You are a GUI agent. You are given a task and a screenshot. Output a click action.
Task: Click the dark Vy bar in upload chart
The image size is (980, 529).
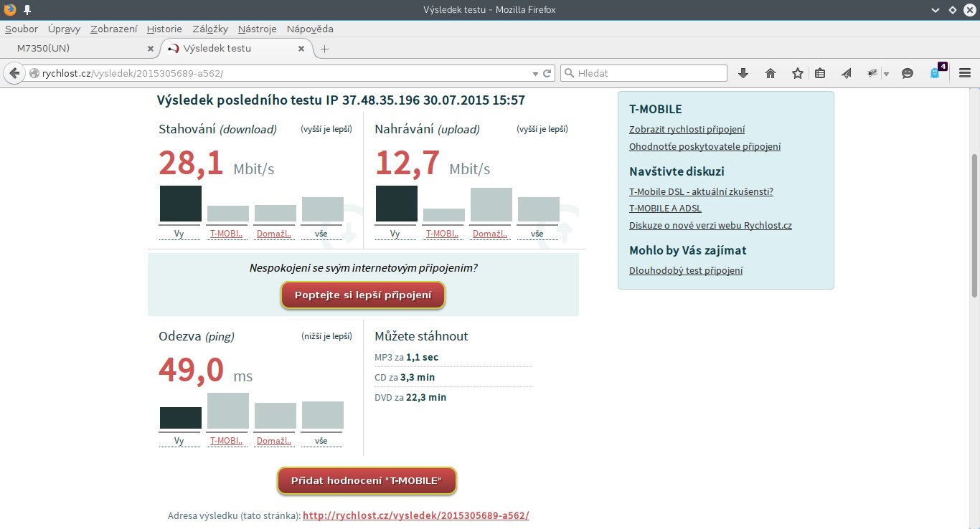396,204
